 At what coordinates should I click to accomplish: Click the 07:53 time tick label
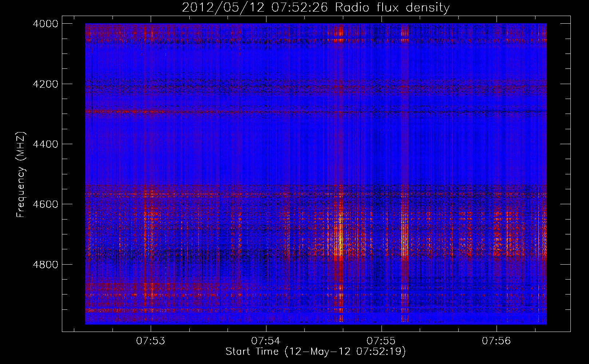click(x=151, y=341)
